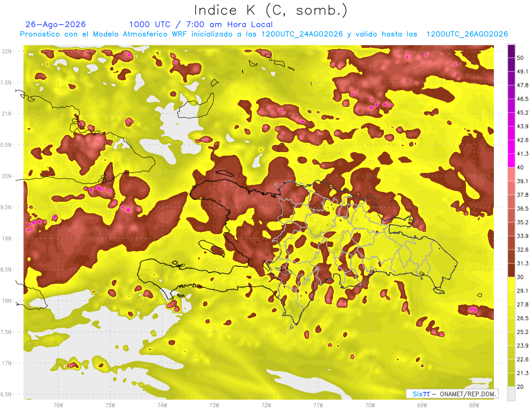The width and height of the screenshot is (532, 411).
Task: Click the colorbar value "20"
Action: (x=521, y=387)
